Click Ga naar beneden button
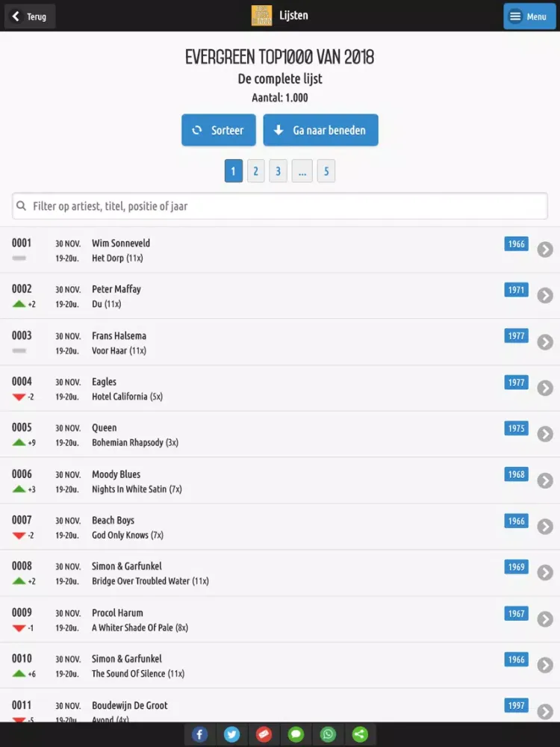This screenshot has width=560, height=747. 320,130
